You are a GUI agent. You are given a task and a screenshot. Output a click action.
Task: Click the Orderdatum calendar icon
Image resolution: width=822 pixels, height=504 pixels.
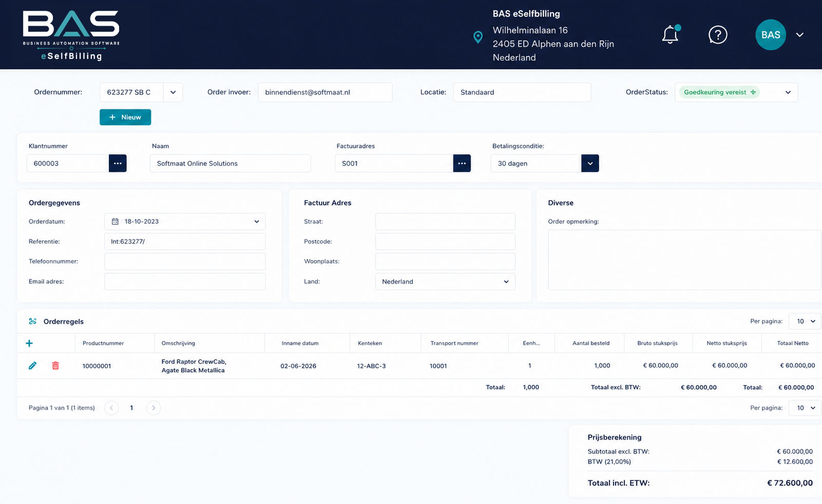click(115, 222)
